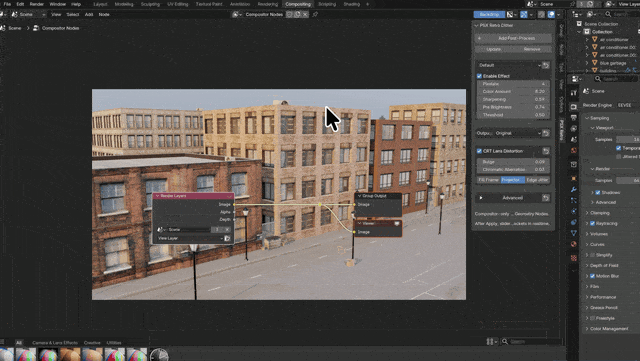Image resolution: width=640 pixels, height=361 pixels.
Task: Toggle the node snapping icon
Action: pos(542,15)
